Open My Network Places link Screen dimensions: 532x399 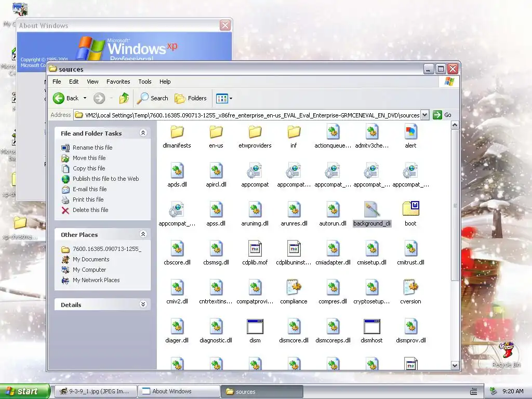[x=96, y=280]
